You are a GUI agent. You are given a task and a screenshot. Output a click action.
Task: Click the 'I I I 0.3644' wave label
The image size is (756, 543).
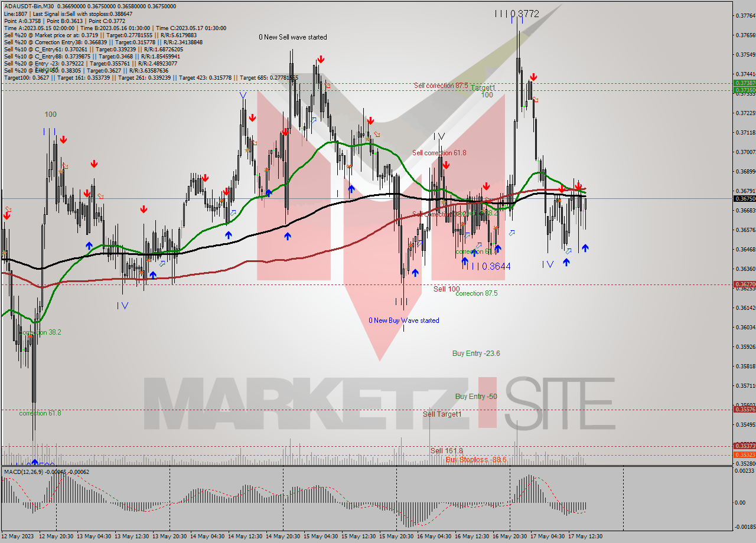[x=487, y=266]
